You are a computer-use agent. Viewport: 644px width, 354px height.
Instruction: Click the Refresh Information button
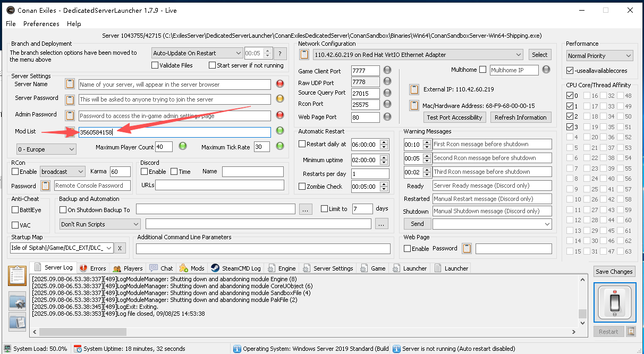(x=520, y=117)
